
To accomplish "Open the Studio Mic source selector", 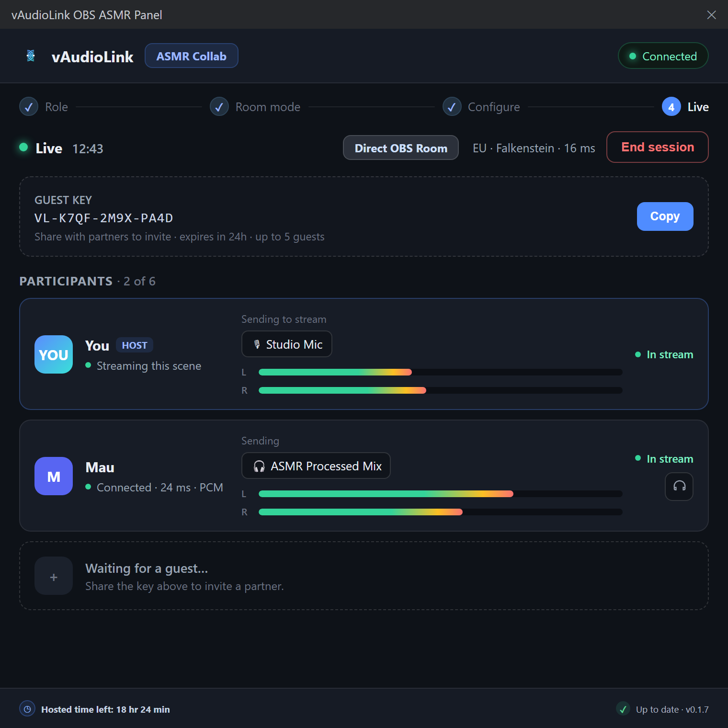I will point(287,344).
